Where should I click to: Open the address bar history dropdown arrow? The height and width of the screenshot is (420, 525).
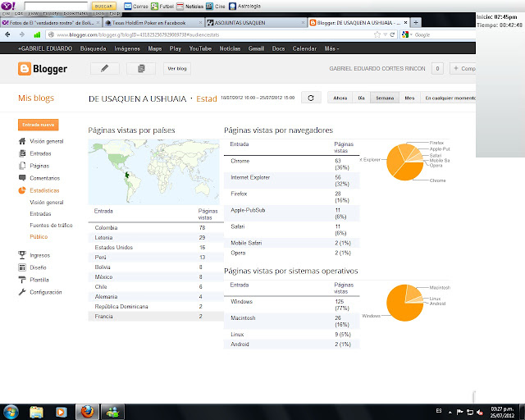385,34
